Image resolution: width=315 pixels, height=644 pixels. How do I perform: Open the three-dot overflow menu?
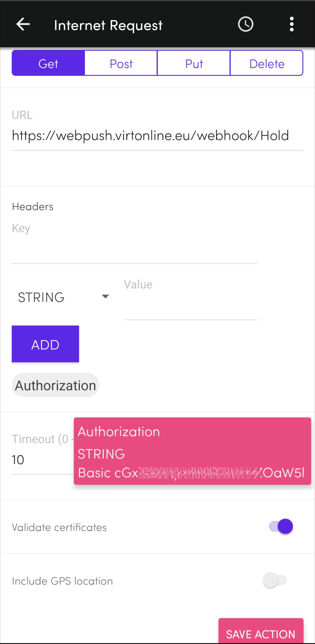pos(291,24)
